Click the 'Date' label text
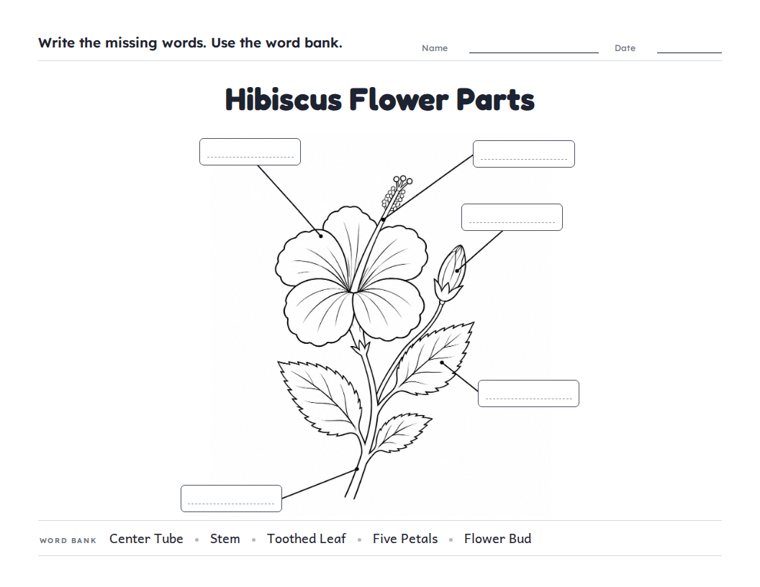Screen dimensions: 760x587 pos(625,48)
